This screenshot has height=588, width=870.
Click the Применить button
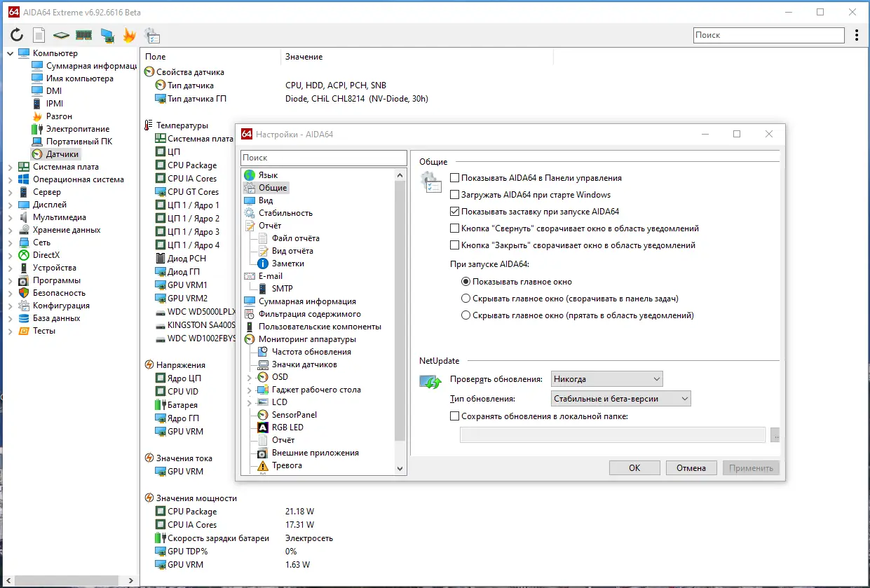pyautogui.click(x=751, y=468)
